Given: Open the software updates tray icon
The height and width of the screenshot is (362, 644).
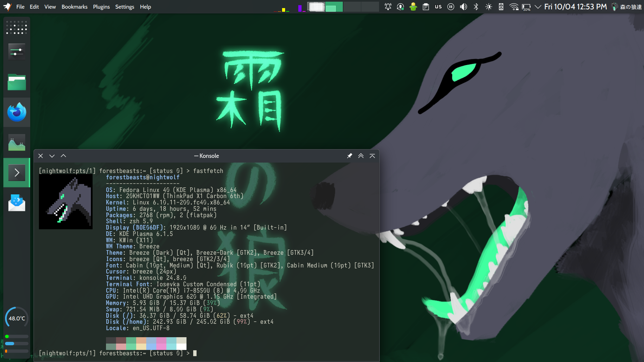Looking at the screenshot, I should pyautogui.click(x=400, y=7).
